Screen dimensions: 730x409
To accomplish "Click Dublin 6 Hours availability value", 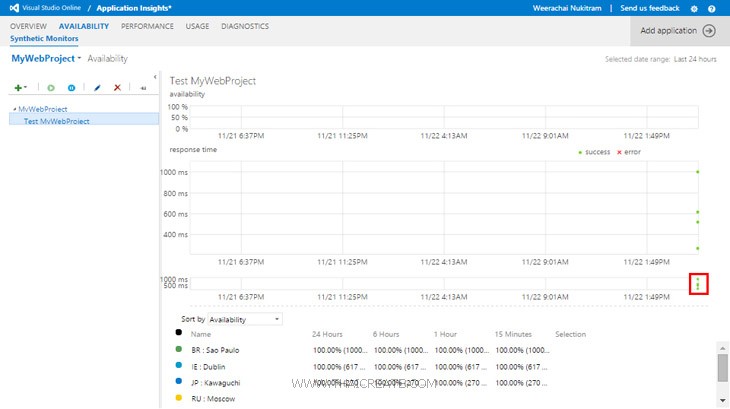I will tap(400, 367).
